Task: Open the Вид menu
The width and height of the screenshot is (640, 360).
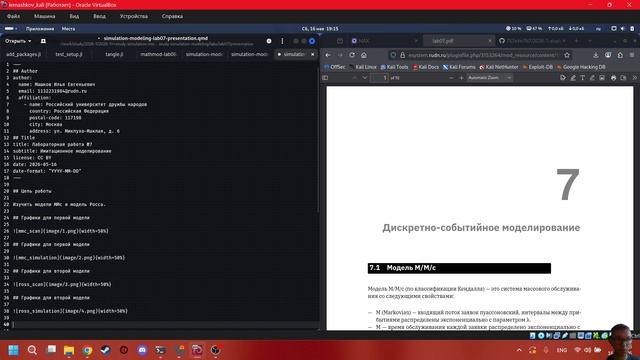Action: [74, 16]
